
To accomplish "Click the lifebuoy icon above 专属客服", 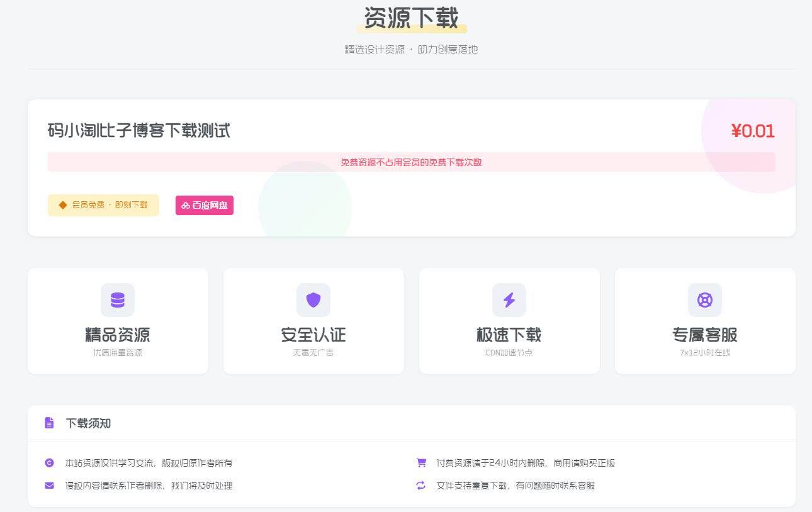I will 705,300.
